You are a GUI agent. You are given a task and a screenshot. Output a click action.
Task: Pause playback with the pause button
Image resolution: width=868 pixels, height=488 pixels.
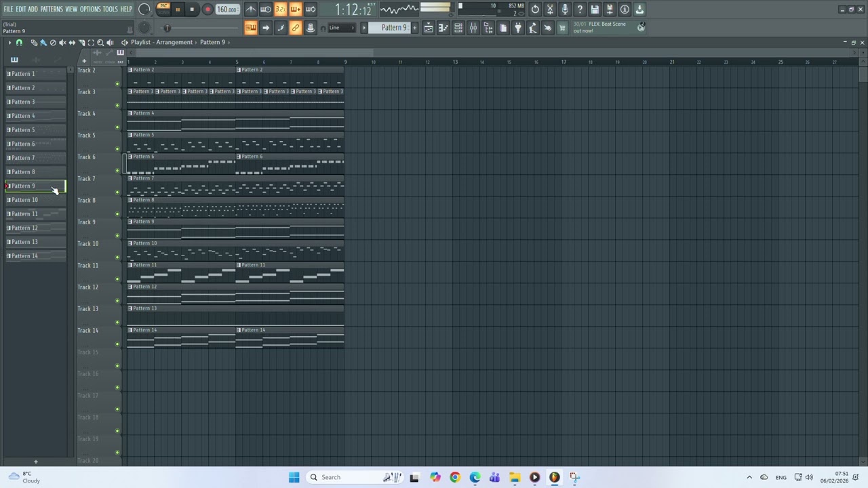178,9
